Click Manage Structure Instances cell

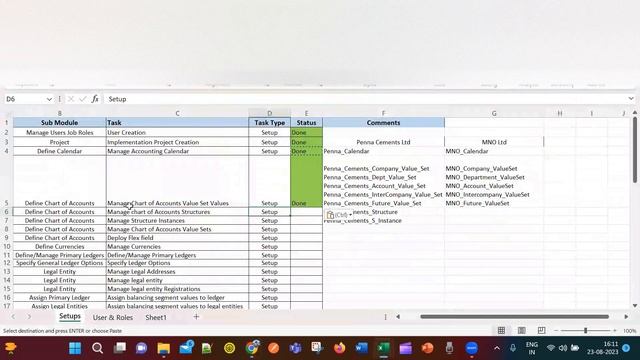pyautogui.click(x=177, y=220)
